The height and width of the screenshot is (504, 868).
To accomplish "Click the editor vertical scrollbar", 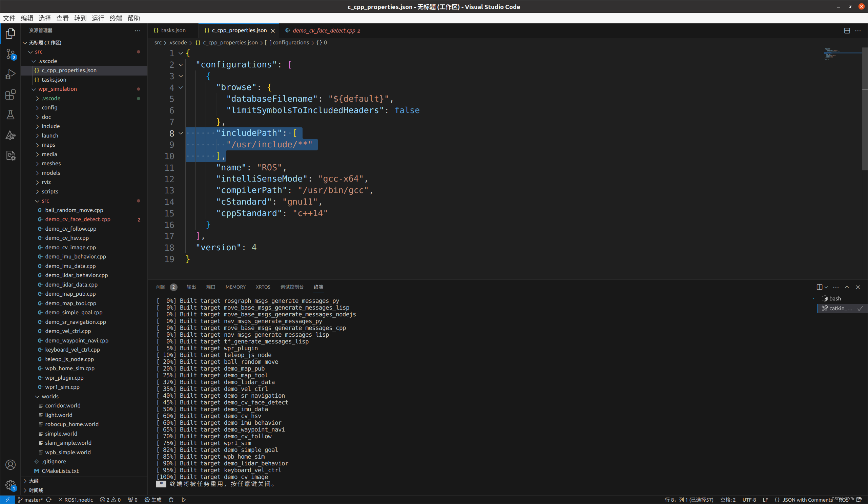I will [x=865, y=109].
